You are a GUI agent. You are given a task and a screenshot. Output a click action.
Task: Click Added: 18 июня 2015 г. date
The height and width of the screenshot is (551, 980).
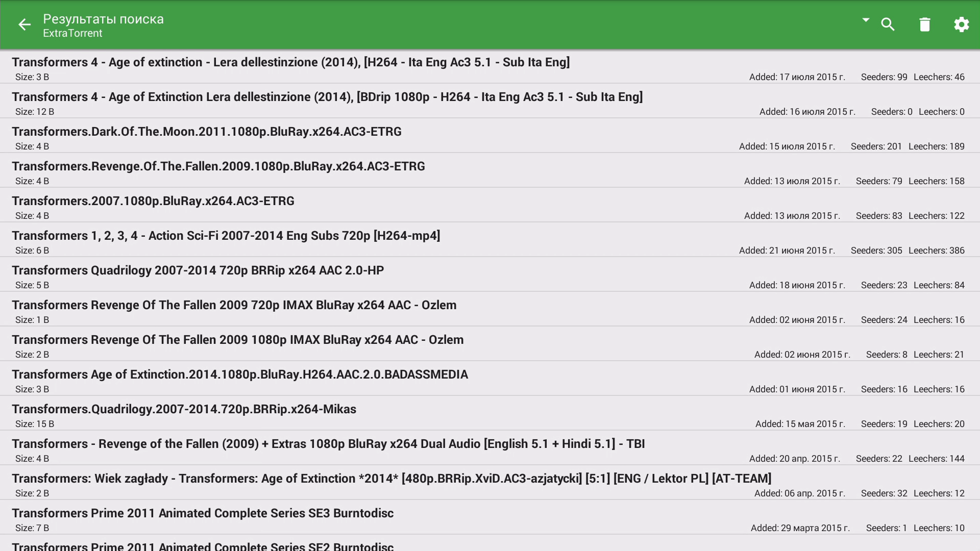click(797, 285)
